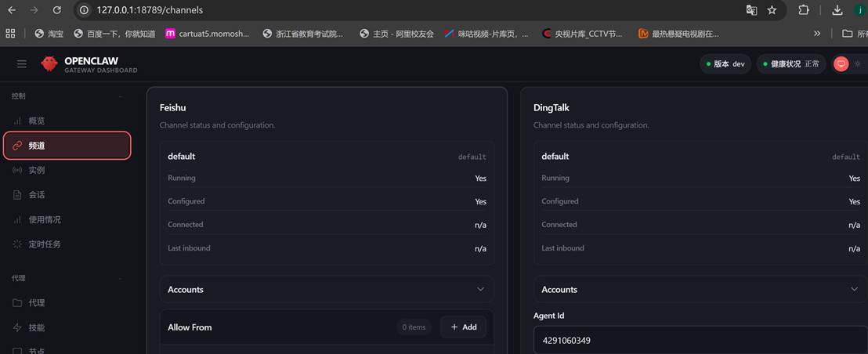This screenshot has width=868, height=354.
Task: Collapse the 代理 sidebar section header
Action: tap(67, 278)
